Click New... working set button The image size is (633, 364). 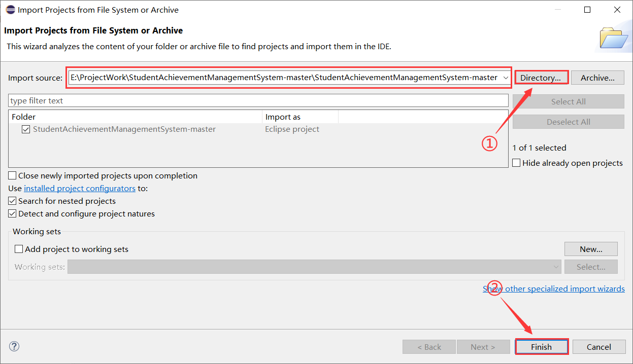tap(591, 249)
